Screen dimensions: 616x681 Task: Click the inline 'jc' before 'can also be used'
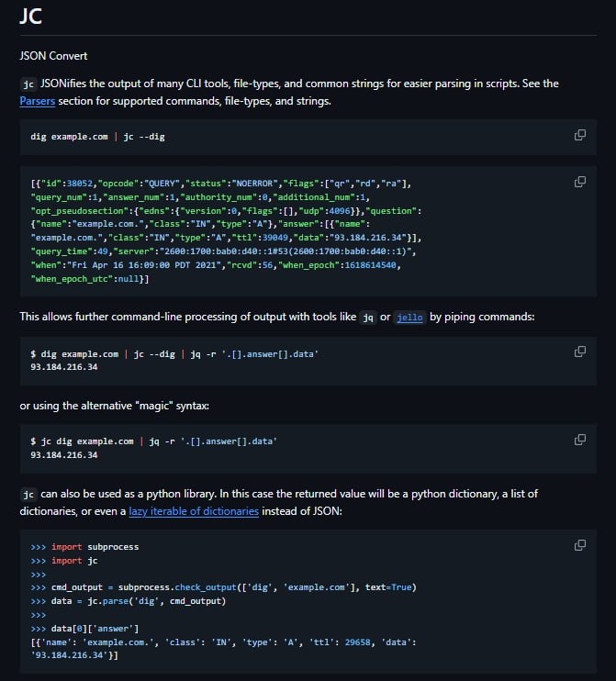tap(28, 494)
